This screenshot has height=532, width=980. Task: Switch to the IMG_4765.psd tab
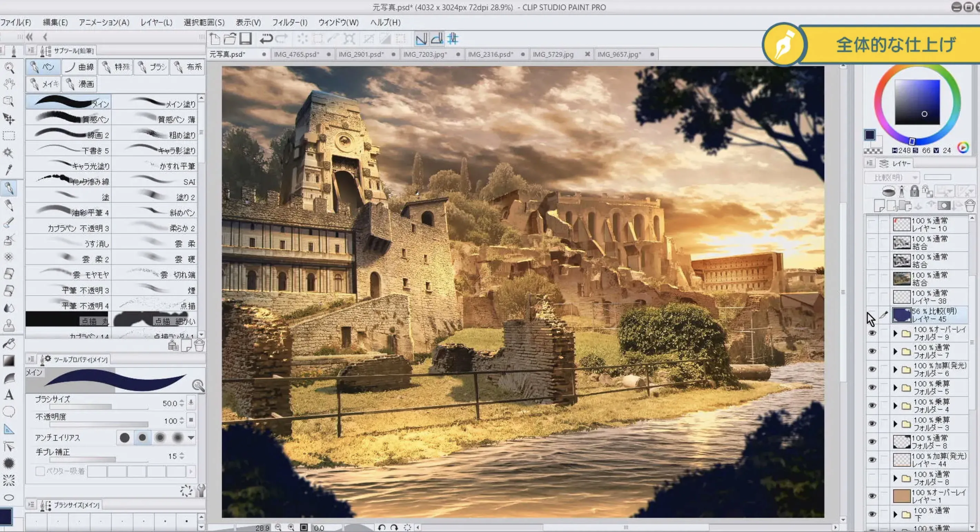[x=296, y=55]
